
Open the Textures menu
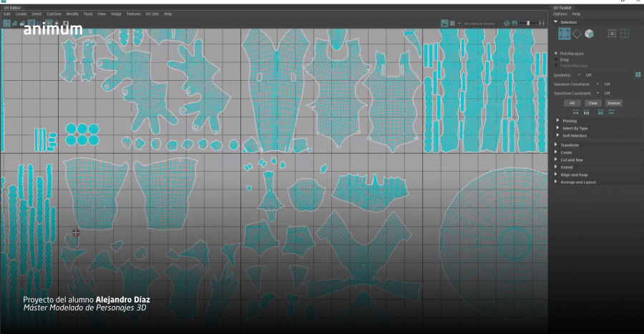click(x=134, y=14)
